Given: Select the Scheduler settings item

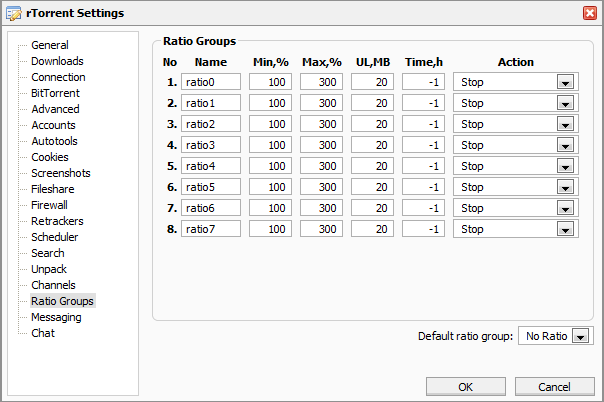Looking at the screenshot, I should pyautogui.click(x=55, y=237).
